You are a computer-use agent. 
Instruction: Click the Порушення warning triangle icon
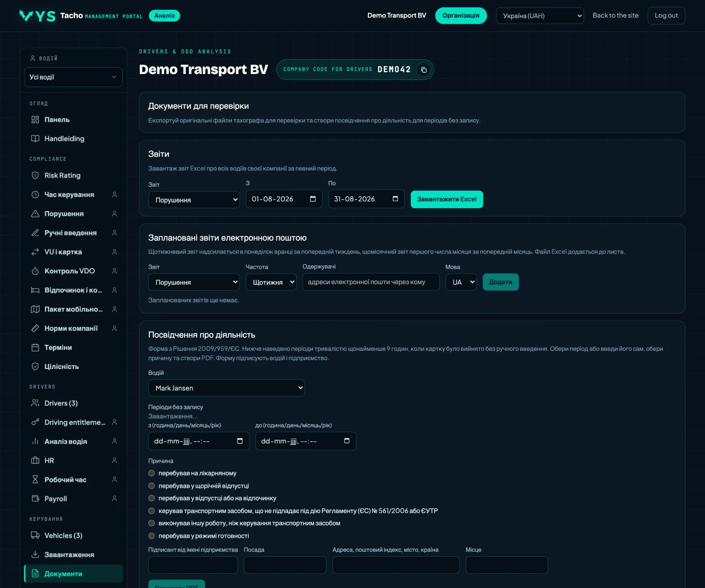(x=35, y=214)
